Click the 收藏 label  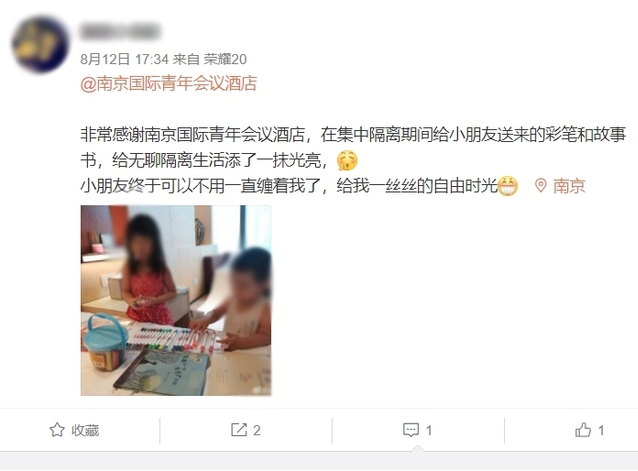pyautogui.click(x=85, y=430)
